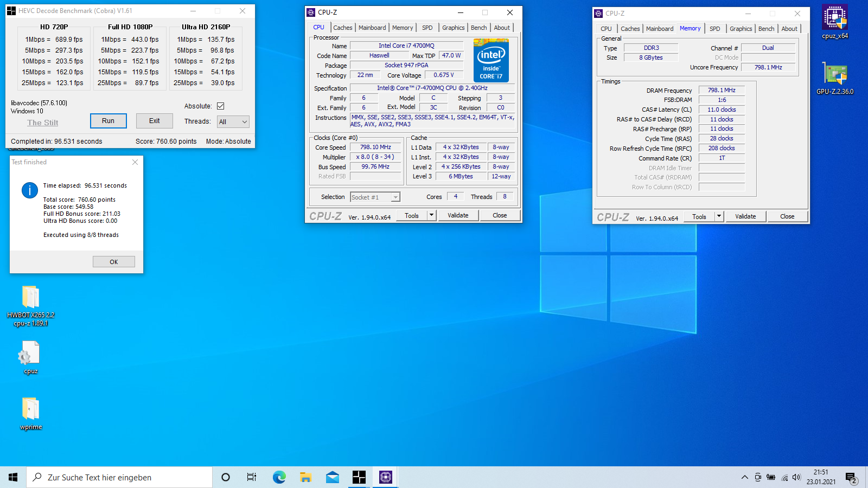The width and height of the screenshot is (868, 488).
Task: Open Graphics tab in left CPU-Z
Action: pos(453,28)
